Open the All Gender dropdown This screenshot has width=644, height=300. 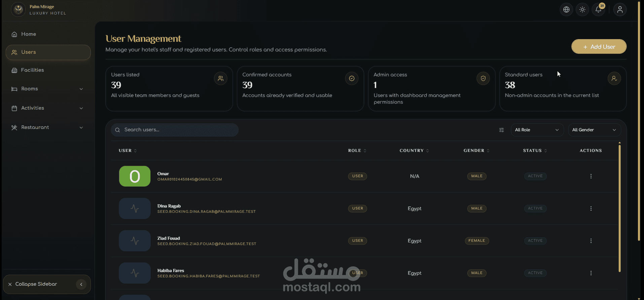[x=594, y=130]
